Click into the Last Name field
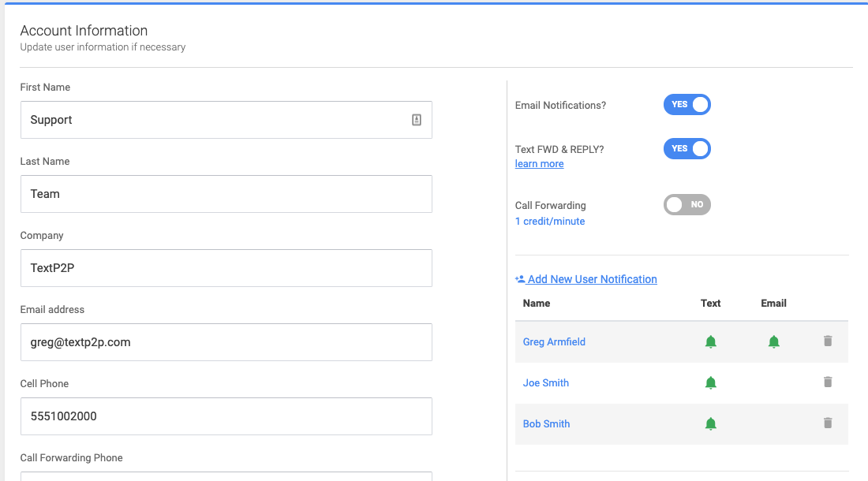Viewport: 868px width, 481px height. click(x=226, y=194)
